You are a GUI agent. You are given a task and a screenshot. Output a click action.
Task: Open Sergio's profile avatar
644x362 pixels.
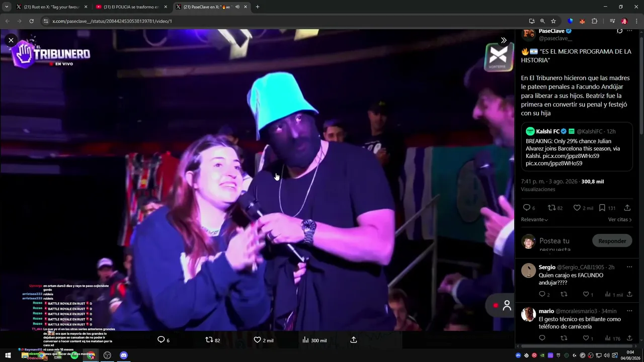[x=528, y=270]
